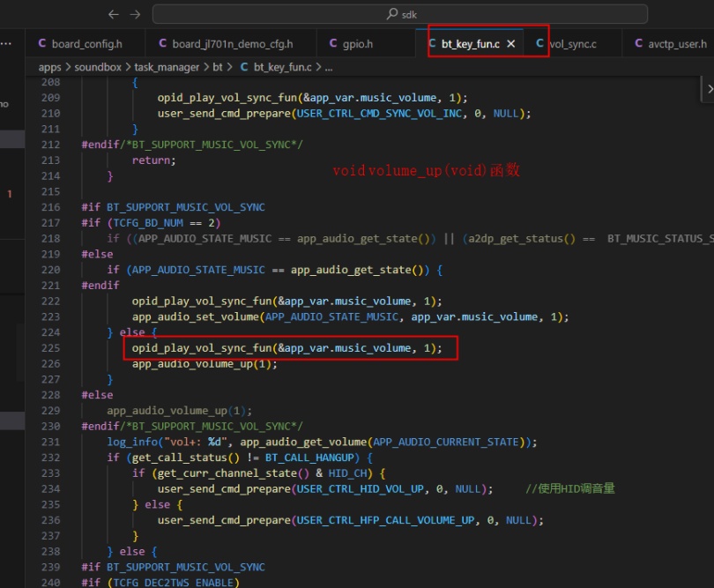Click the C file icon on board_config.h tab
714x588 pixels.
coord(42,43)
